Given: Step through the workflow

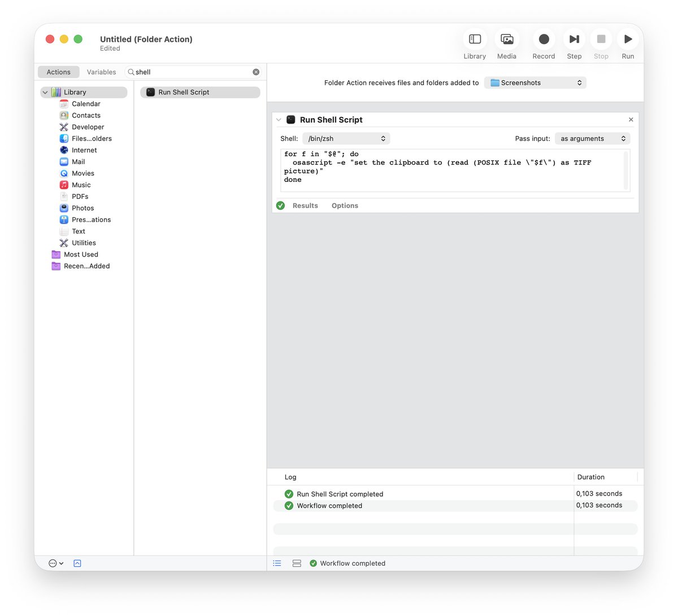Looking at the screenshot, I should coord(574,39).
